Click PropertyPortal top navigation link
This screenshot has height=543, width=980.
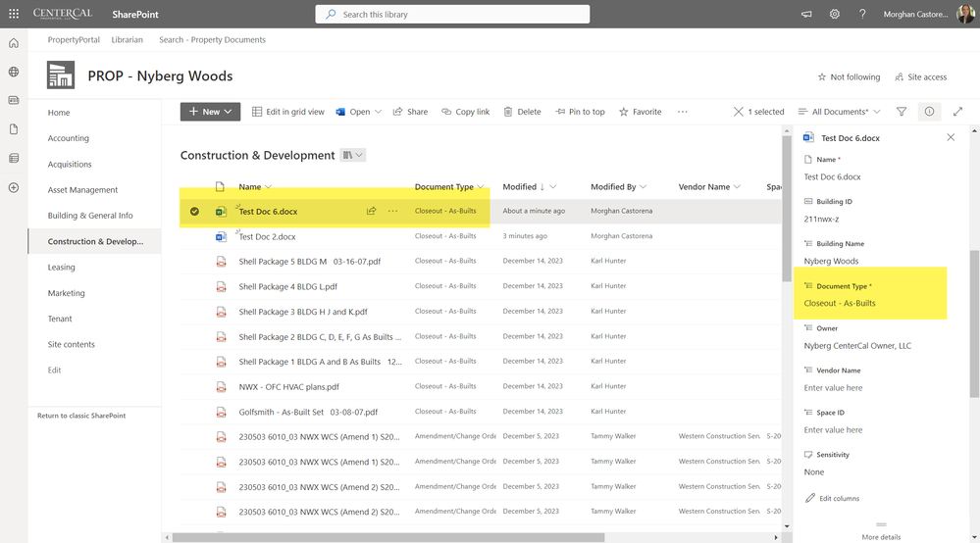(x=74, y=39)
